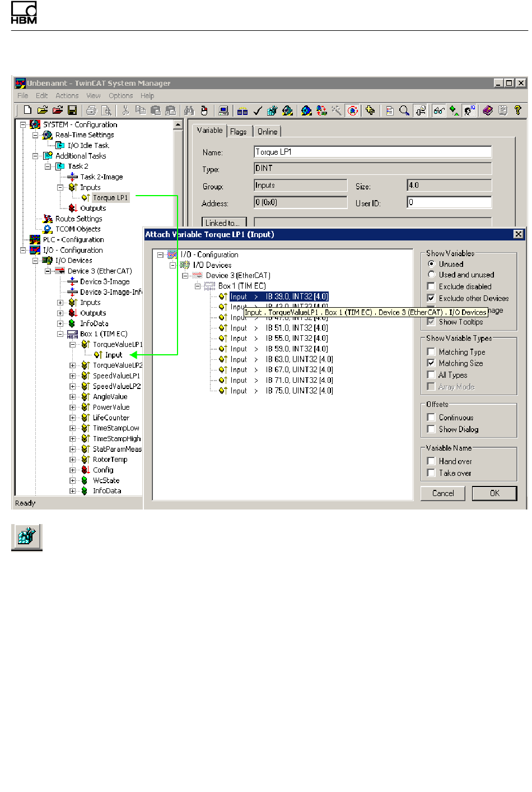
Task: Select Route Settings node
Action: coord(78,219)
